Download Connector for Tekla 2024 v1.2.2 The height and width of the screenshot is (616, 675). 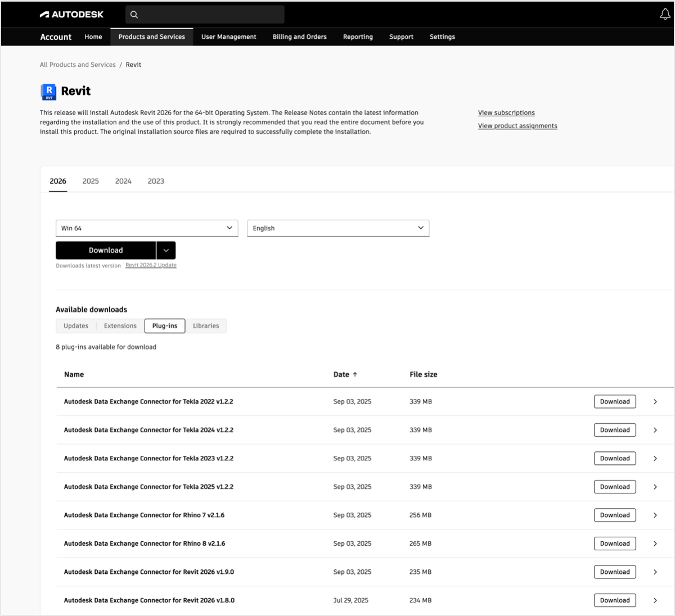pyautogui.click(x=615, y=430)
